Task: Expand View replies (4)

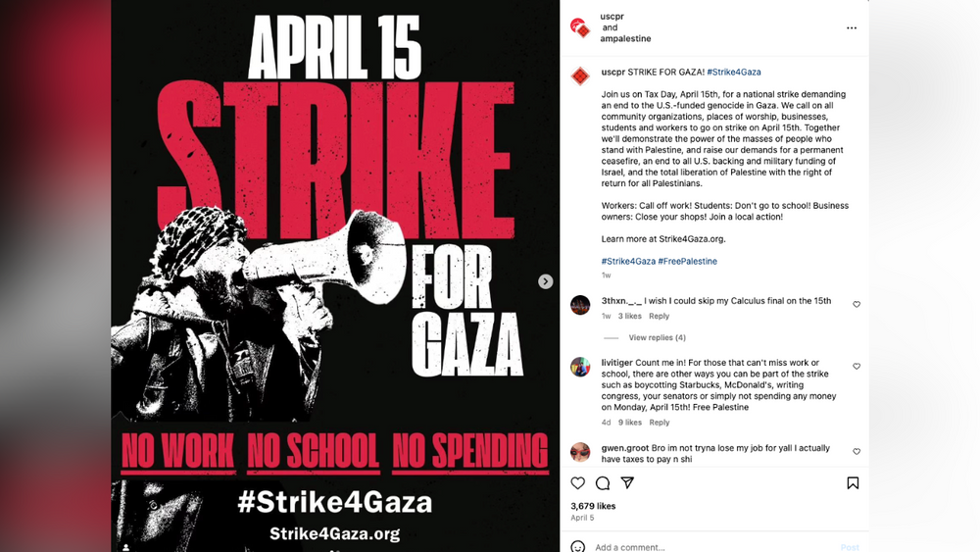Action: pos(657,337)
